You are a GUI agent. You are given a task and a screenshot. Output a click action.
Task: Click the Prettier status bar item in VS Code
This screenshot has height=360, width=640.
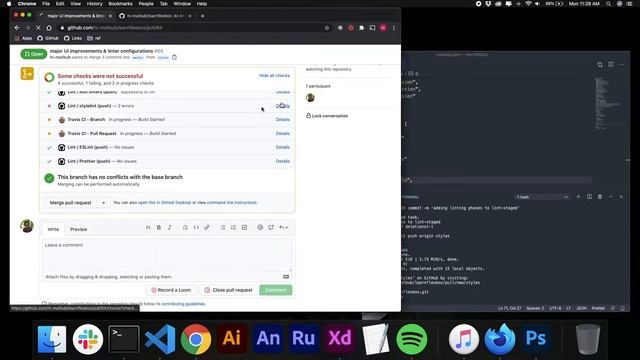598,308
